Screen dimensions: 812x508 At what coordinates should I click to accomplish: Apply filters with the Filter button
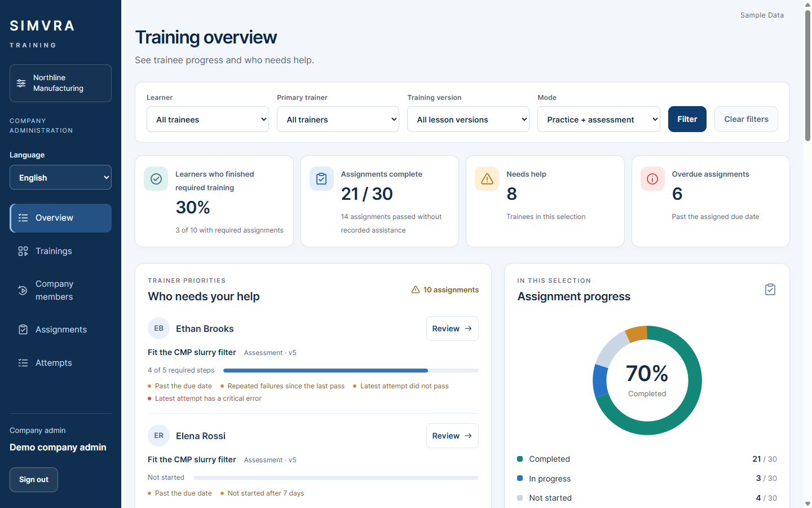(687, 119)
